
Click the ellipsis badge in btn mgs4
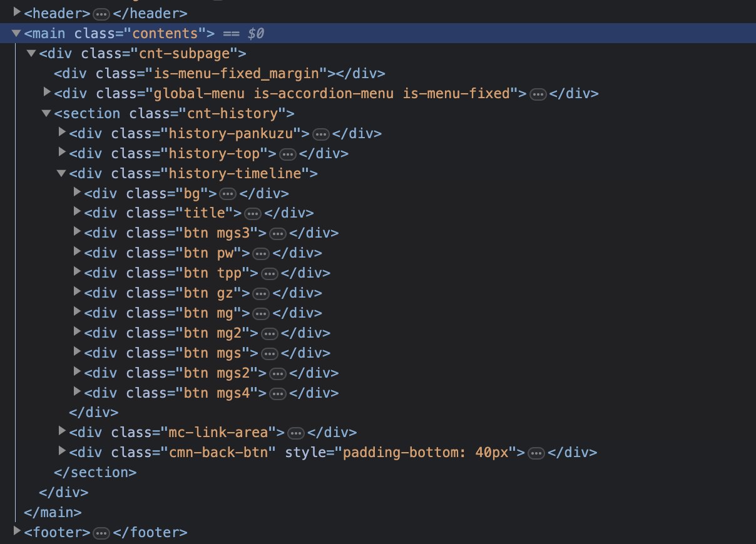277,395
